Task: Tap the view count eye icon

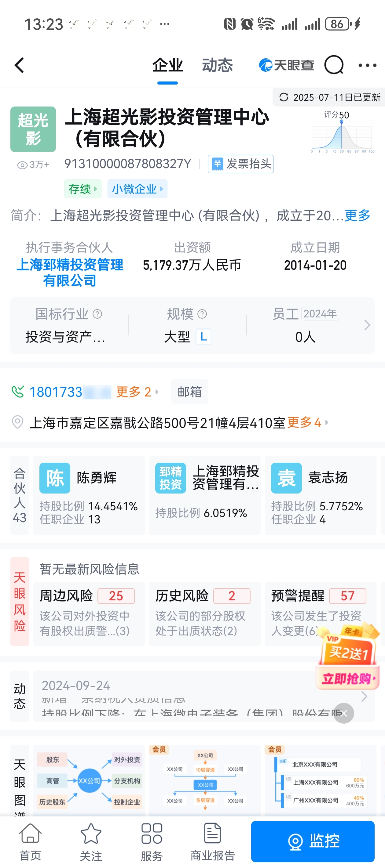Action: click(x=22, y=165)
